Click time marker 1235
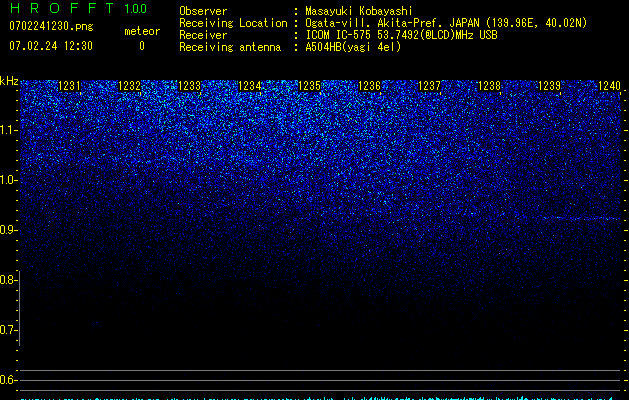This screenshot has width=629, height=400. 309,86
